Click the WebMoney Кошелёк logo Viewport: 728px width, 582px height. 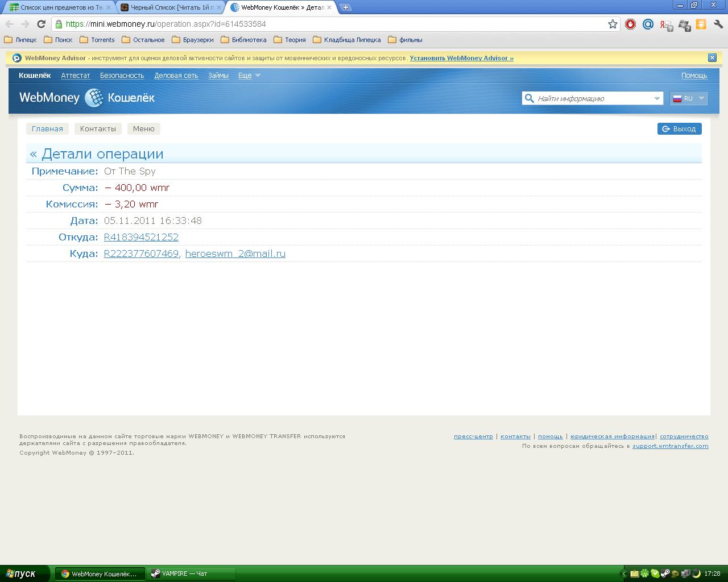(87, 98)
